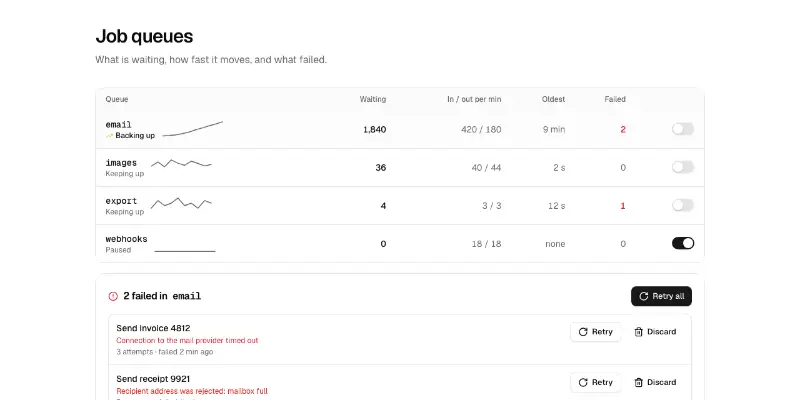Click the oldest value none
The image size is (800, 400).
pos(555,244)
